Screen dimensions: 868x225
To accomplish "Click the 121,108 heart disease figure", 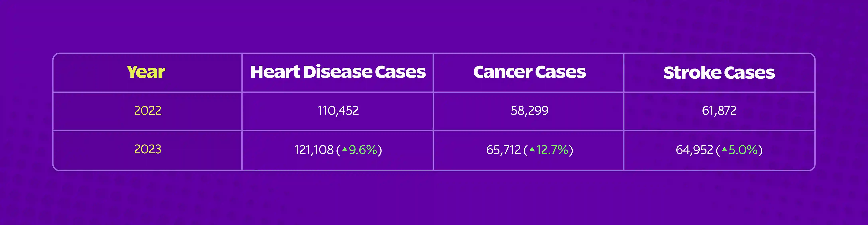I will (314, 150).
